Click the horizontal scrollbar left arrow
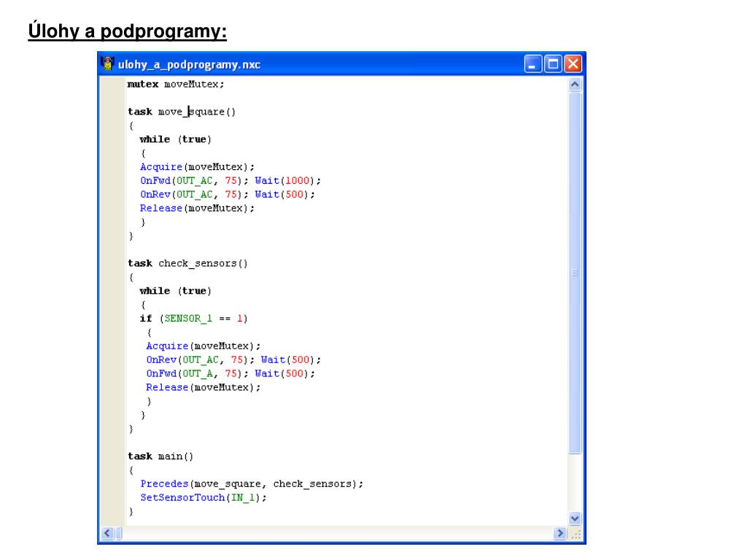Image resolution: width=747 pixels, height=560 pixels. coord(107,533)
